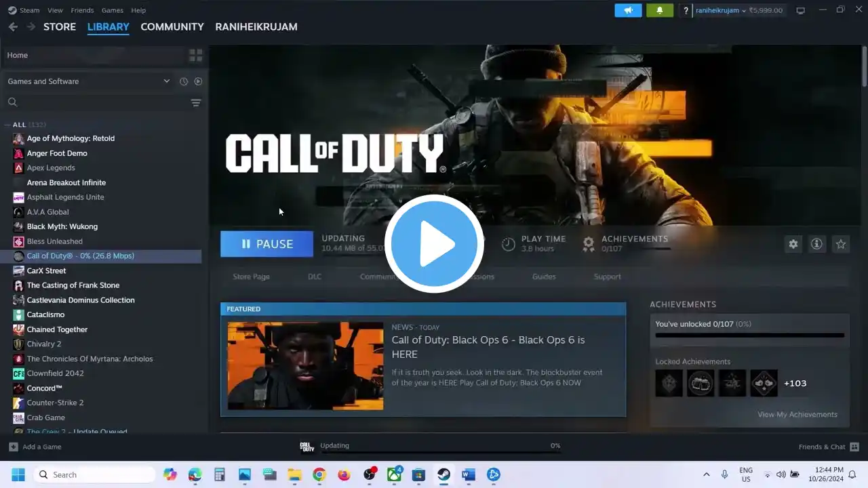This screenshot has height=488, width=868.
Task: Select Black Myth: Wukong
Action: point(62,226)
